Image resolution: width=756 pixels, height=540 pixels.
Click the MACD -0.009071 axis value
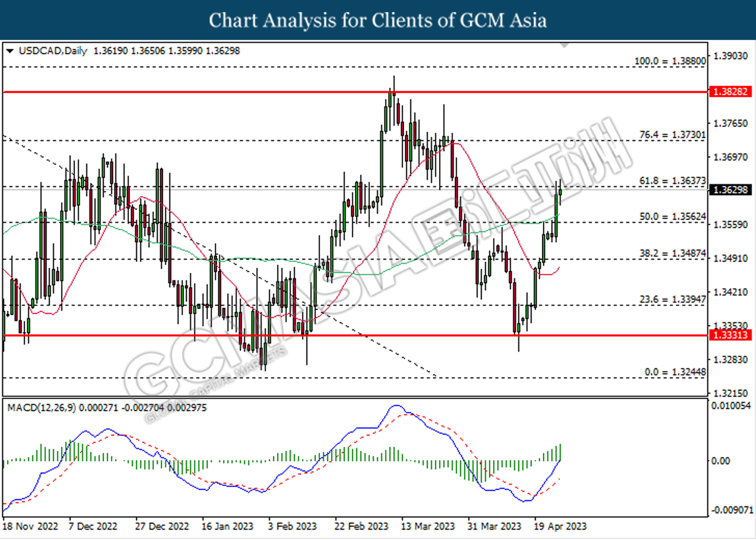[732, 510]
